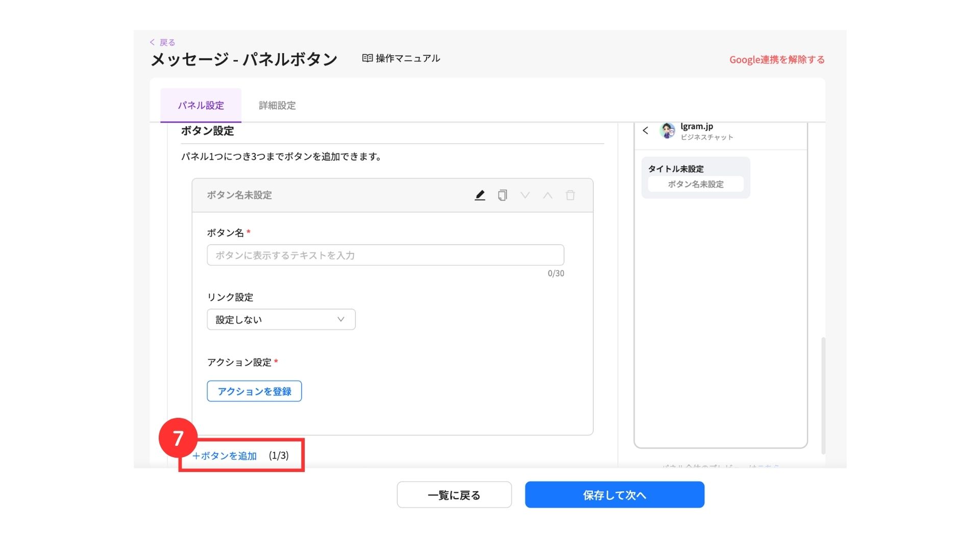Click the back arrow in chat preview
The width and height of the screenshot is (980, 551).
645,131
